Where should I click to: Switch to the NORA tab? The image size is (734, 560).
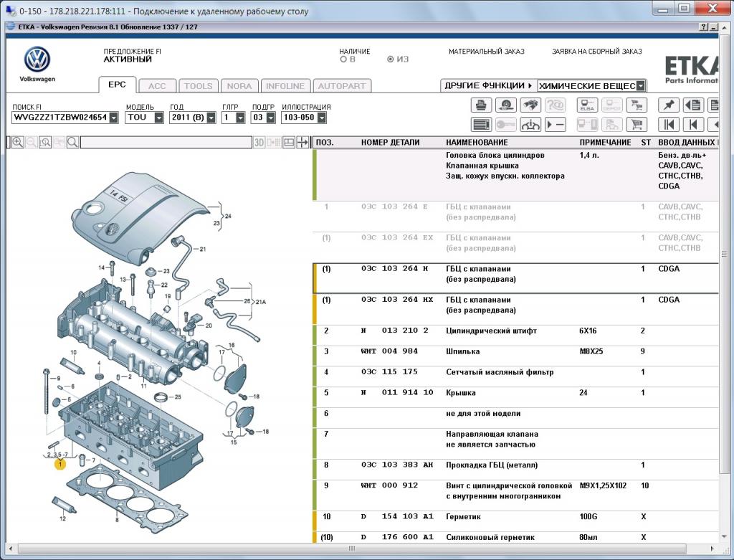(239, 86)
